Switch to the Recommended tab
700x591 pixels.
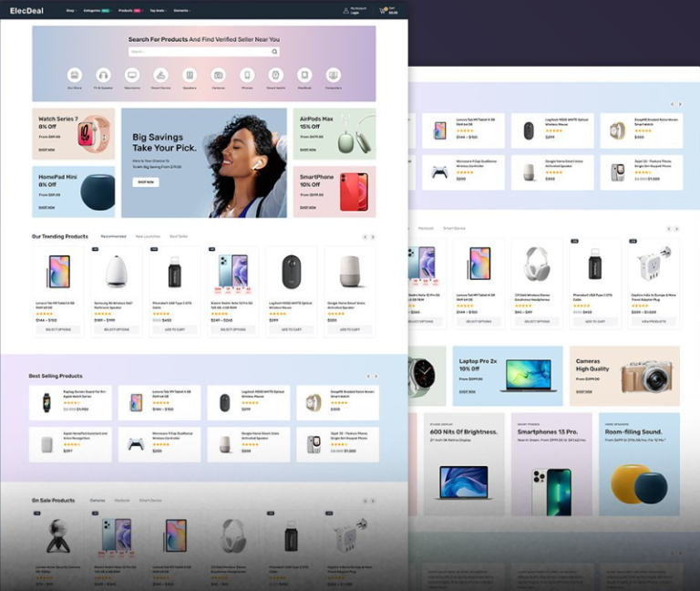click(x=113, y=236)
